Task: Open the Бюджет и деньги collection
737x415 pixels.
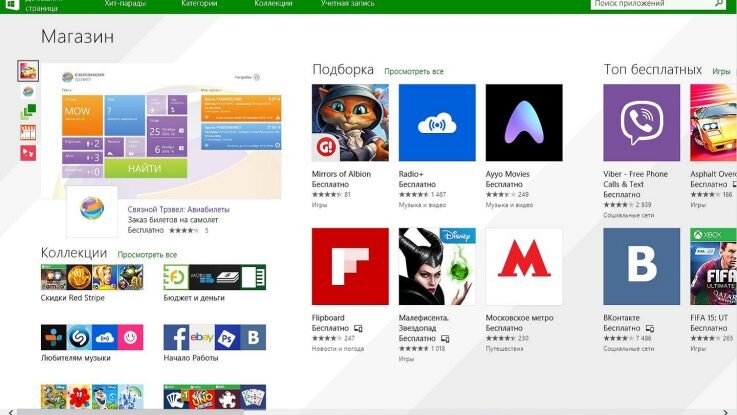Action: click(x=215, y=283)
